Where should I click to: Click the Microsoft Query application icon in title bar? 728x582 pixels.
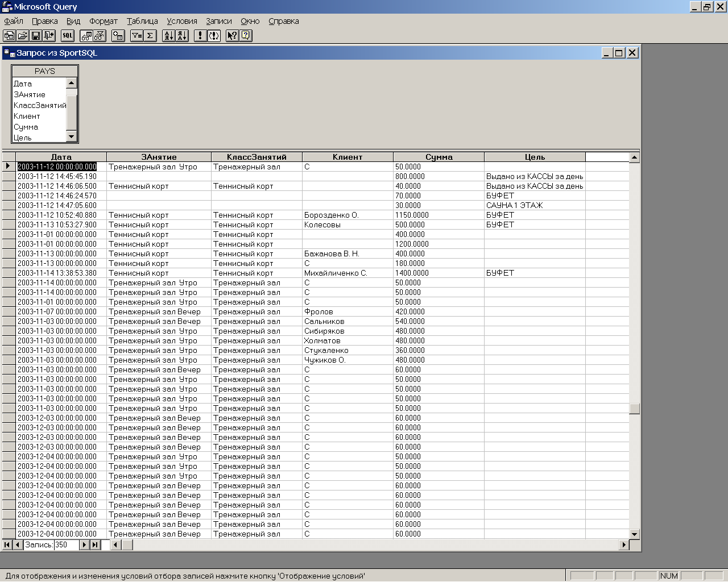click(7, 7)
